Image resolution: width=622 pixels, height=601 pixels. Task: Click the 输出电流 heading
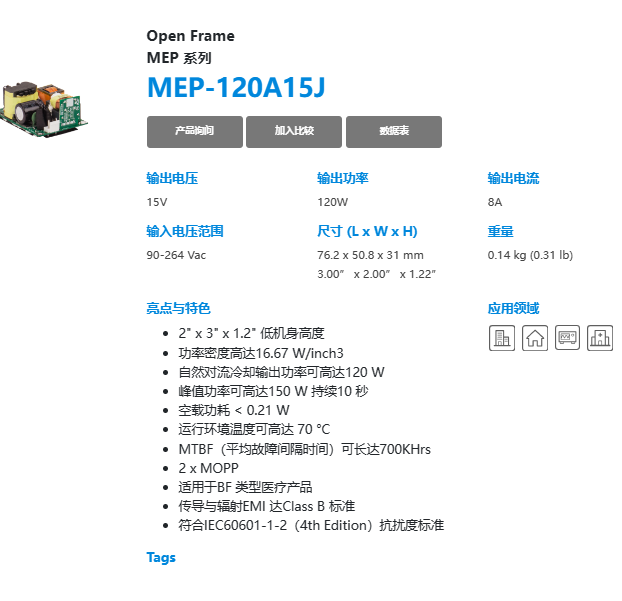coord(513,179)
